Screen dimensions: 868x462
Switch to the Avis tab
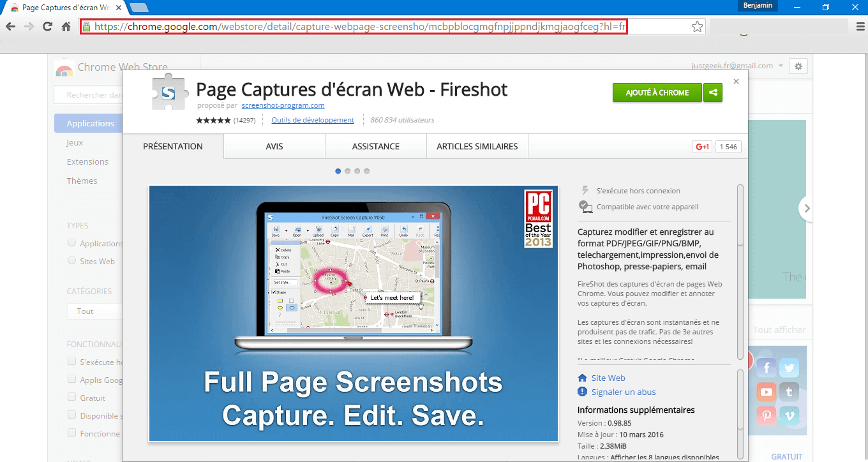click(x=274, y=146)
